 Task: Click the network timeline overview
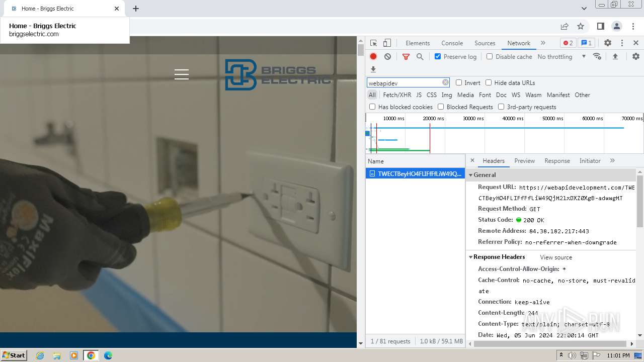pos(504,133)
